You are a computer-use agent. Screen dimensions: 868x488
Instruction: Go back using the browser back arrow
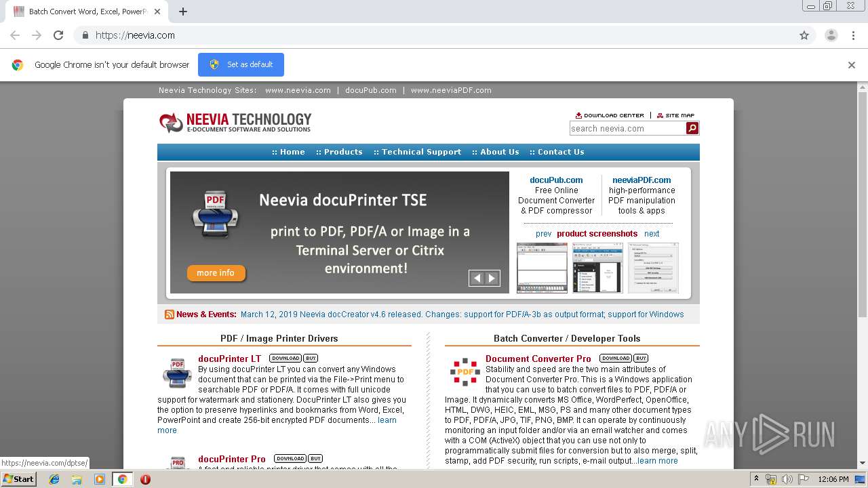[15, 35]
